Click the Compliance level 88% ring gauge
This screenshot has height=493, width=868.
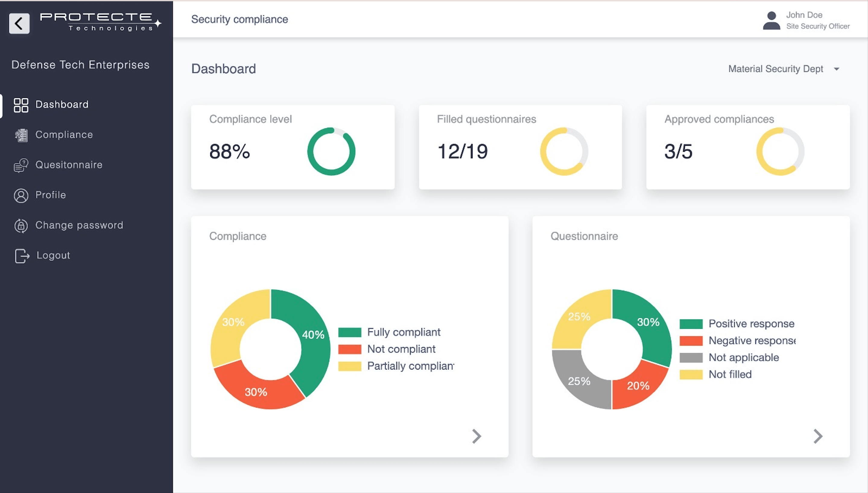click(331, 151)
